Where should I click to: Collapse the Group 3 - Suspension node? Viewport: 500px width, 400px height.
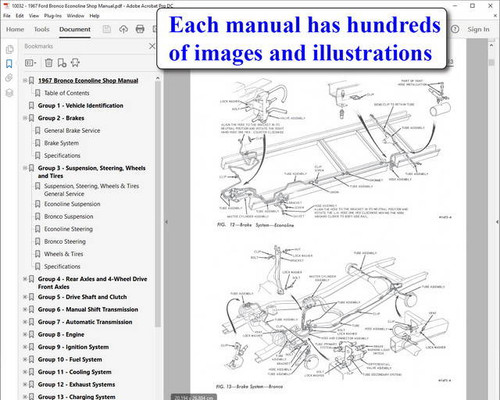25,168
